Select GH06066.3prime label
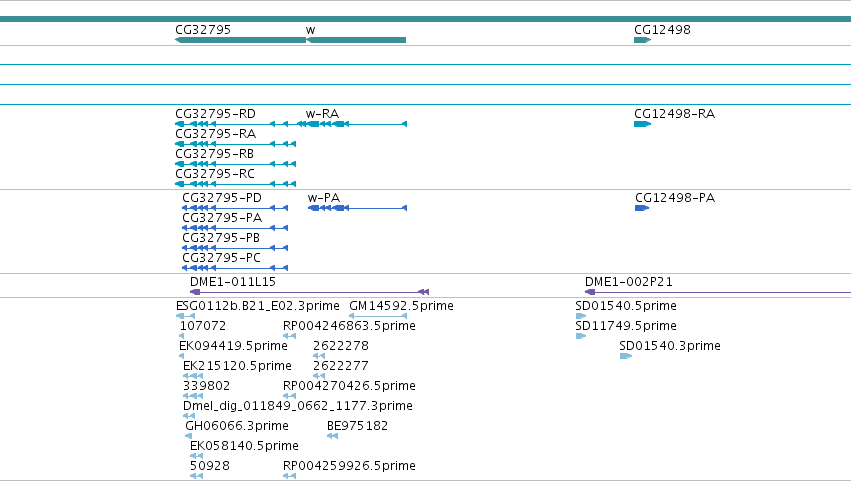Screen dimensions: 851x481 [x=237, y=427]
